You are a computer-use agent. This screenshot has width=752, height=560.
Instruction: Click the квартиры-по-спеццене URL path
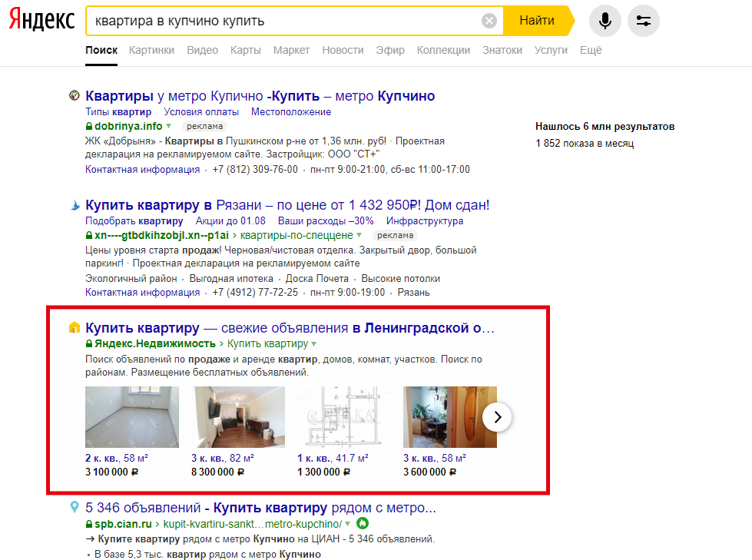[296, 235]
